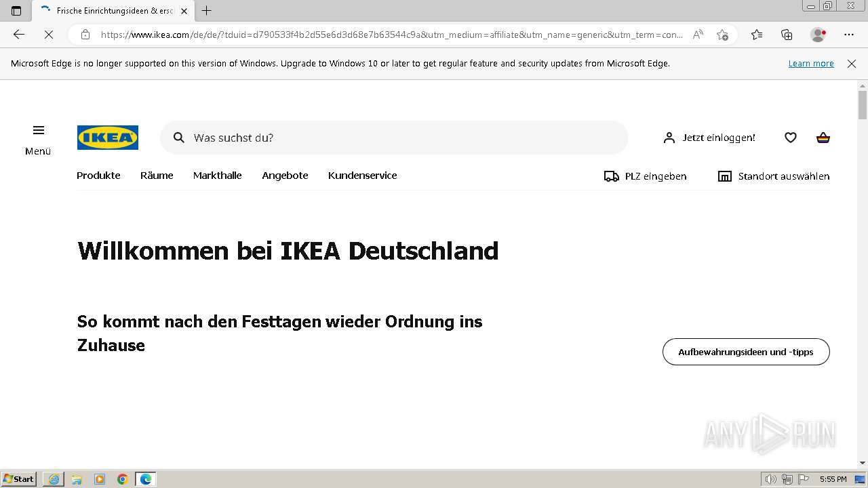Image resolution: width=868 pixels, height=488 pixels.
Task: Click the taskbar clock 5:55 PM
Action: (833, 479)
